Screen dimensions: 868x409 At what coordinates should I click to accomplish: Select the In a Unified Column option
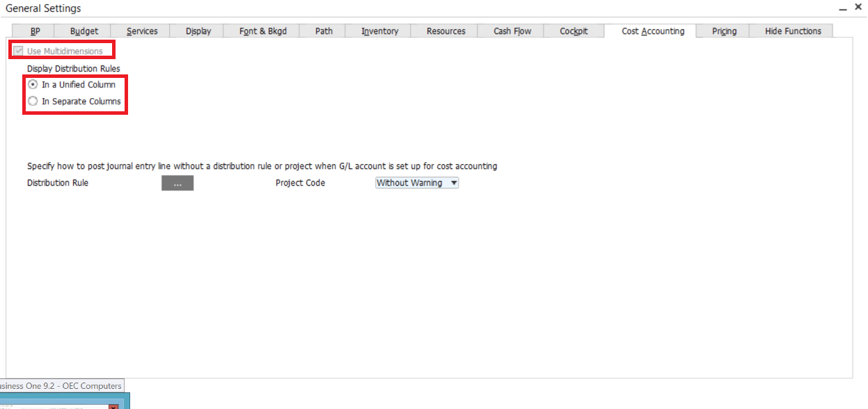point(33,85)
